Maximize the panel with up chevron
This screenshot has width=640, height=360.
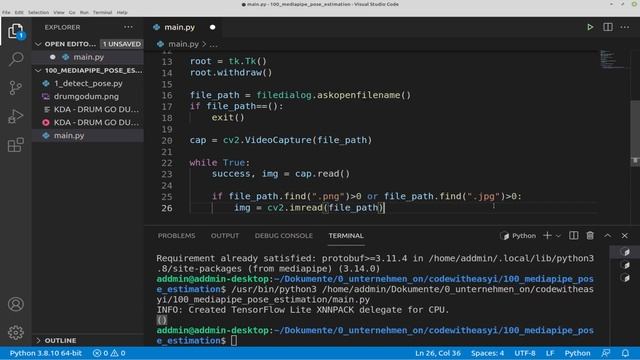point(608,236)
